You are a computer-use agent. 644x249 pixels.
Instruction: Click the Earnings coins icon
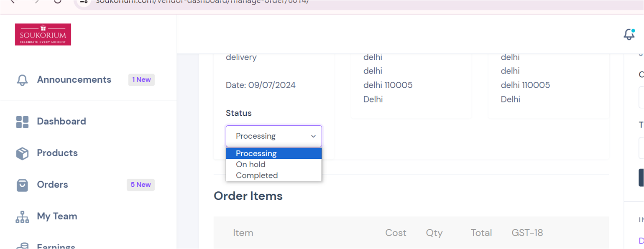point(22,246)
